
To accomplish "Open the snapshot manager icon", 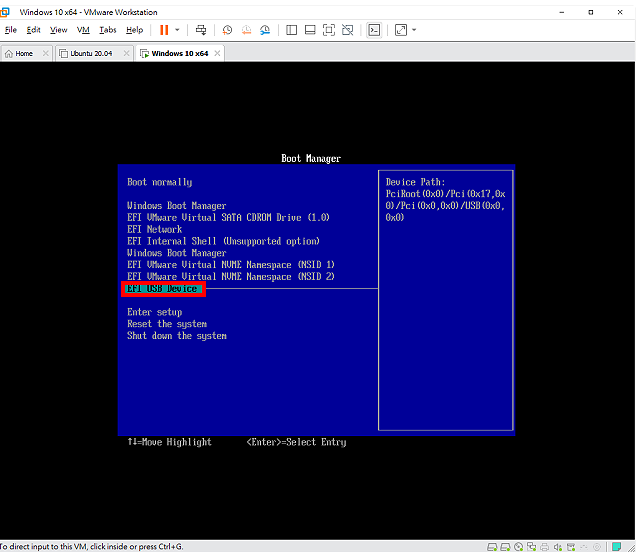I will (265, 30).
